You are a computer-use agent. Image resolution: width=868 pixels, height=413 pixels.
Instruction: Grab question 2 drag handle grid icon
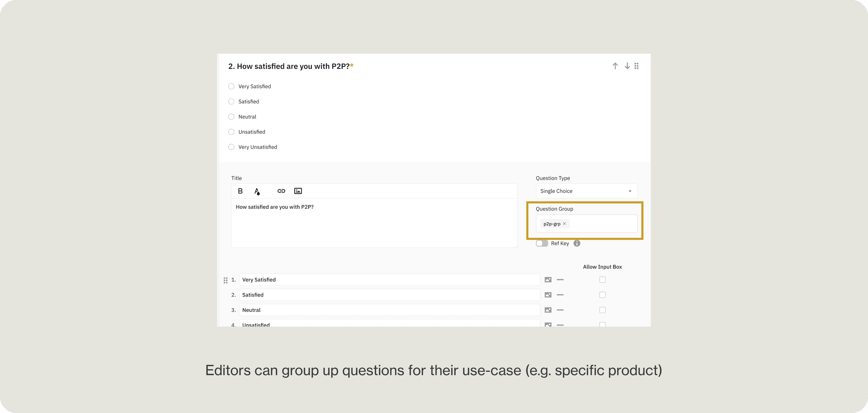(637, 66)
